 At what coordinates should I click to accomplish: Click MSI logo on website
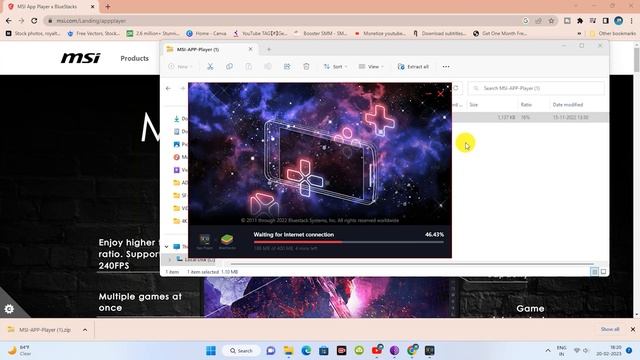click(80, 58)
